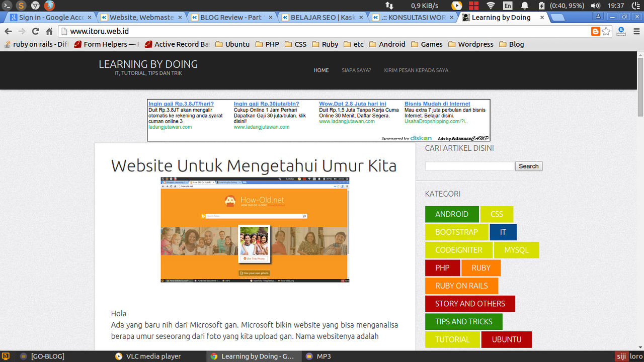The width and height of the screenshot is (644, 362).
Task: Open the sound volume indicator
Action: coord(596,6)
